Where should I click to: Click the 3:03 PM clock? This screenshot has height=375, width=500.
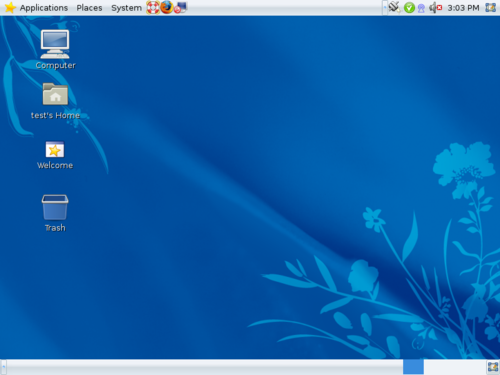(x=463, y=8)
